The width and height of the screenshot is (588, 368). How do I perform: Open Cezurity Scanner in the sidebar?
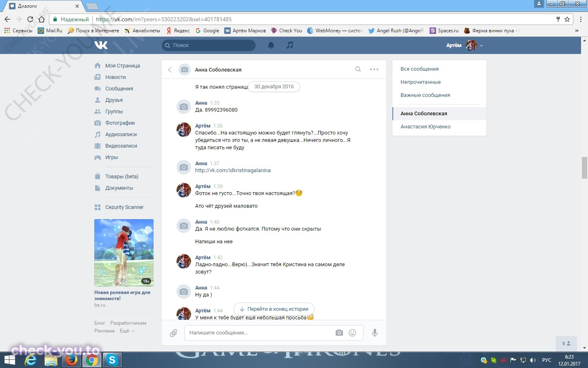point(124,207)
